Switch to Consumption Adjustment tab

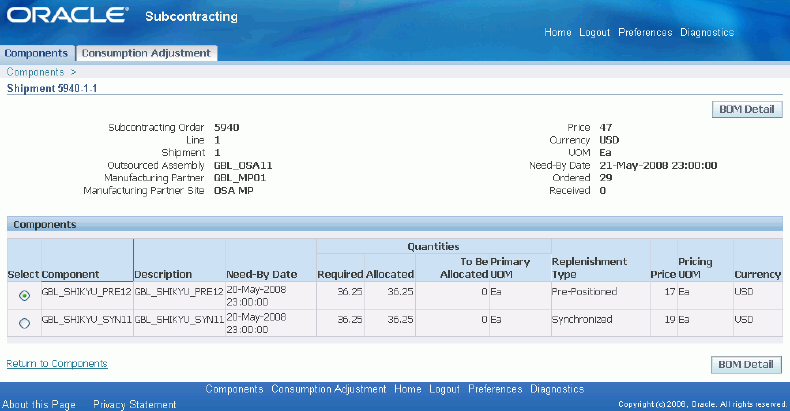point(146,53)
